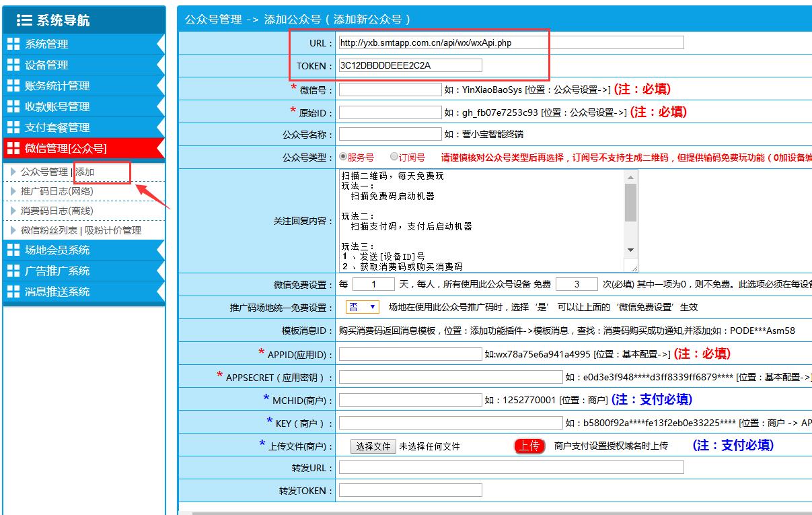Open the 消息推送系统 menu
The width and height of the screenshot is (812, 515).
pos(84,291)
